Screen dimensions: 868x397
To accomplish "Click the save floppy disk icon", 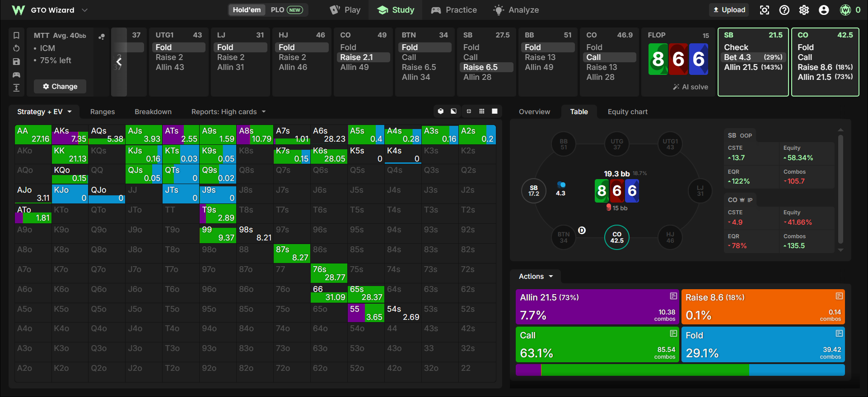I will pos(16,61).
